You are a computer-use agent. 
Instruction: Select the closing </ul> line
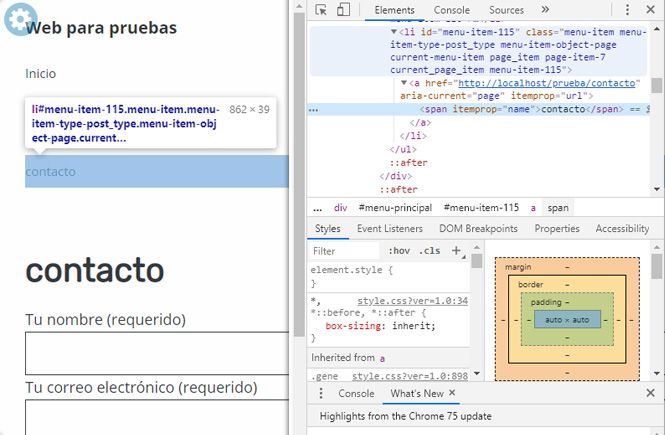[403, 149]
